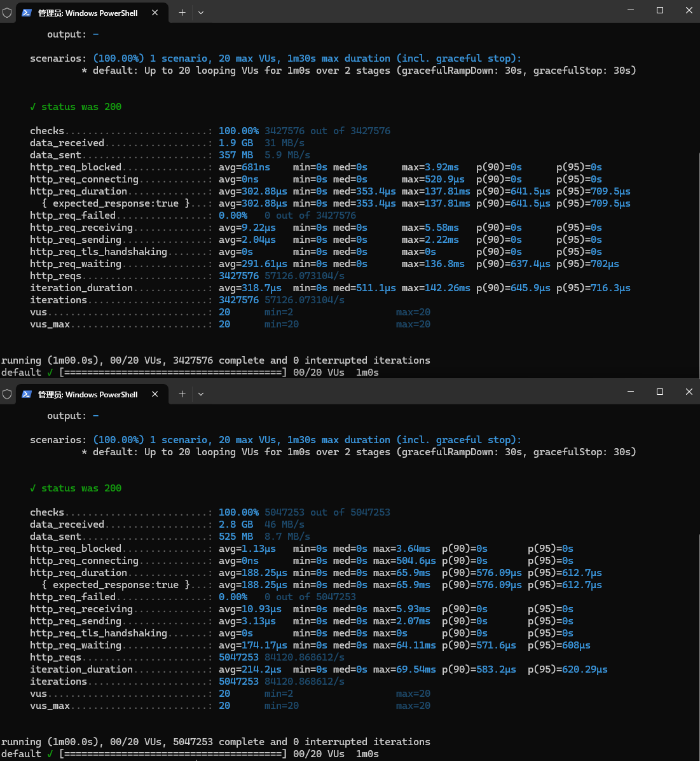
Task: Open a new tab with the + in top window
Action: point(181,11)
